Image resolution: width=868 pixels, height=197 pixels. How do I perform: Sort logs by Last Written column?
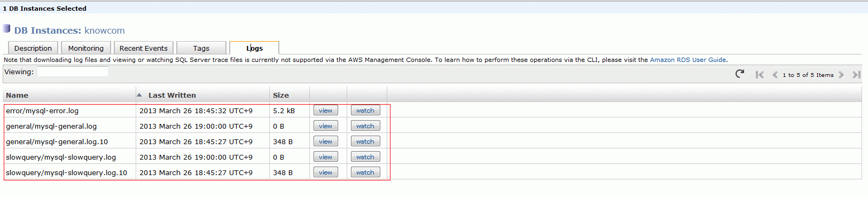[x=172, y=95]
